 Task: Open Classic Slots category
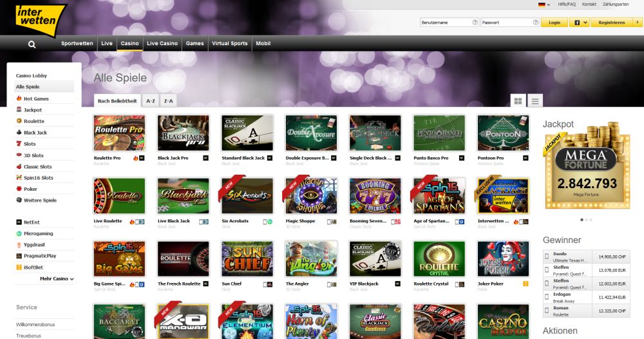click(38, 166)
